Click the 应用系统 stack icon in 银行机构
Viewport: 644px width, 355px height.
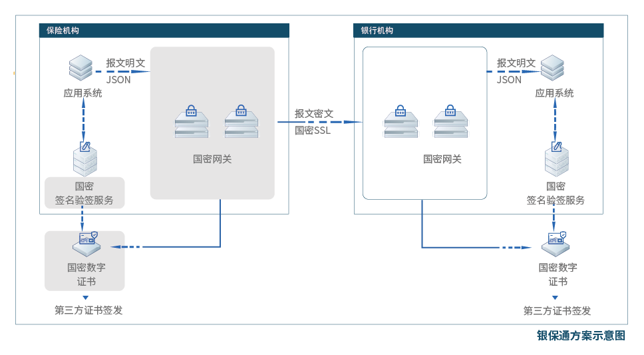pos(552,68)
